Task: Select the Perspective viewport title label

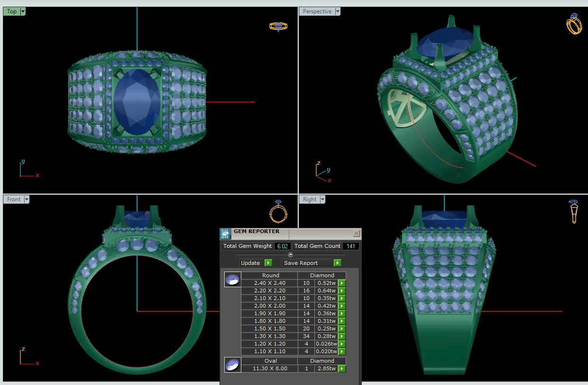Action: 317,11
